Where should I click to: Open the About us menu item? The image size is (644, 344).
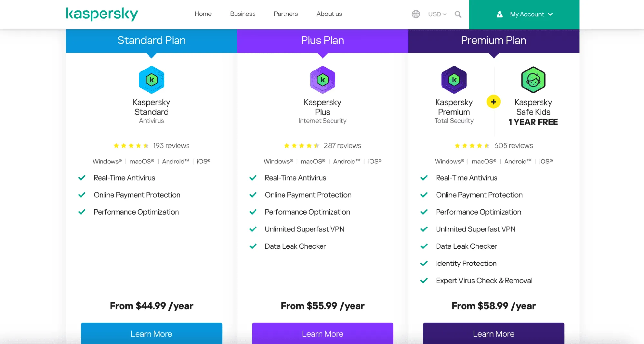click(x=329, y=14)
